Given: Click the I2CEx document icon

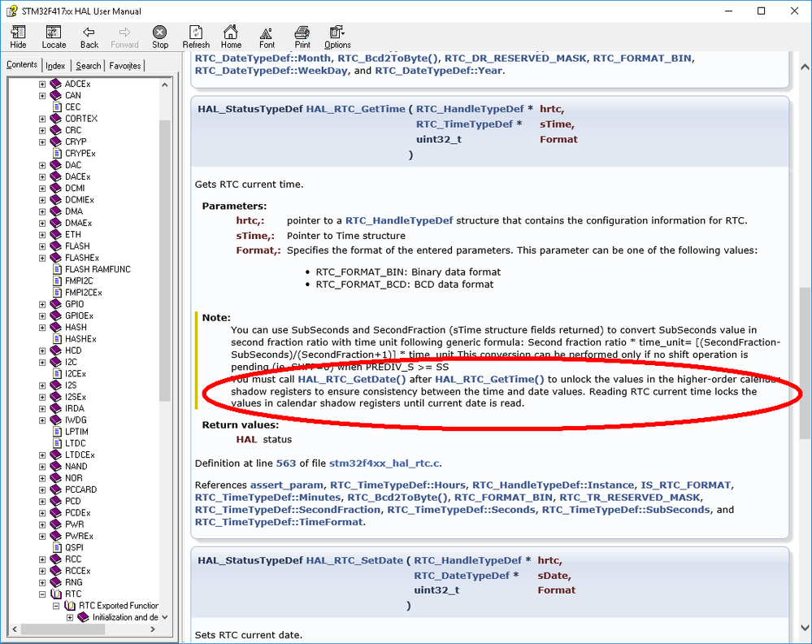Looking at the screenshot, I should 57,373.
